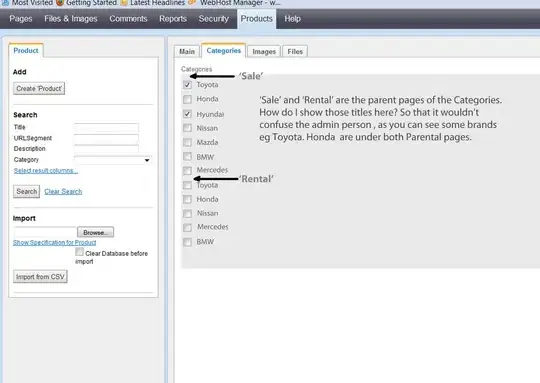Focus the Description search field
Image resolution: width=540 pixels, height=383 pixels.
point(106,149)
